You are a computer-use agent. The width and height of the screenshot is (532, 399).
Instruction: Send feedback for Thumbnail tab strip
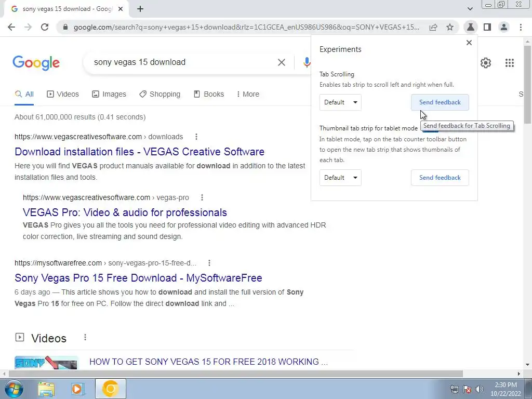click(x=440, y=178)
